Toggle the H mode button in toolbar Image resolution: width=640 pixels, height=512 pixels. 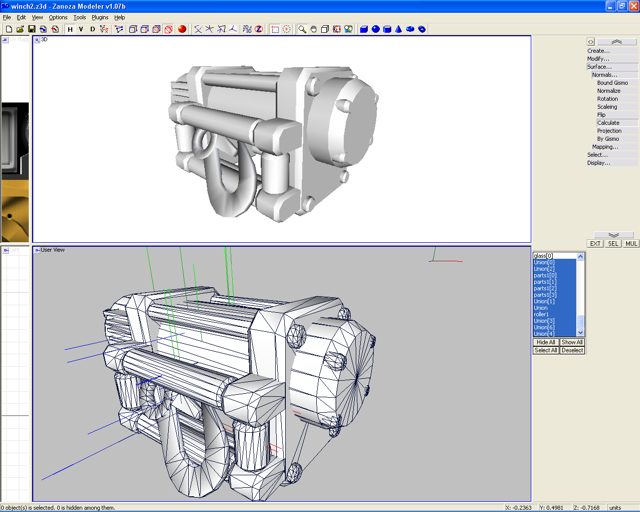(x=70, y=29)
